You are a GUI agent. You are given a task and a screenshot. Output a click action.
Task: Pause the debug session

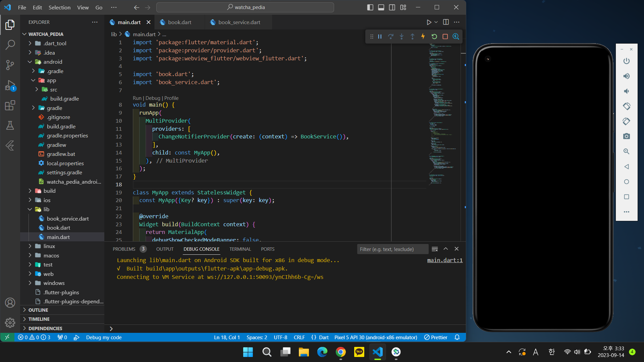pos(380,37)
